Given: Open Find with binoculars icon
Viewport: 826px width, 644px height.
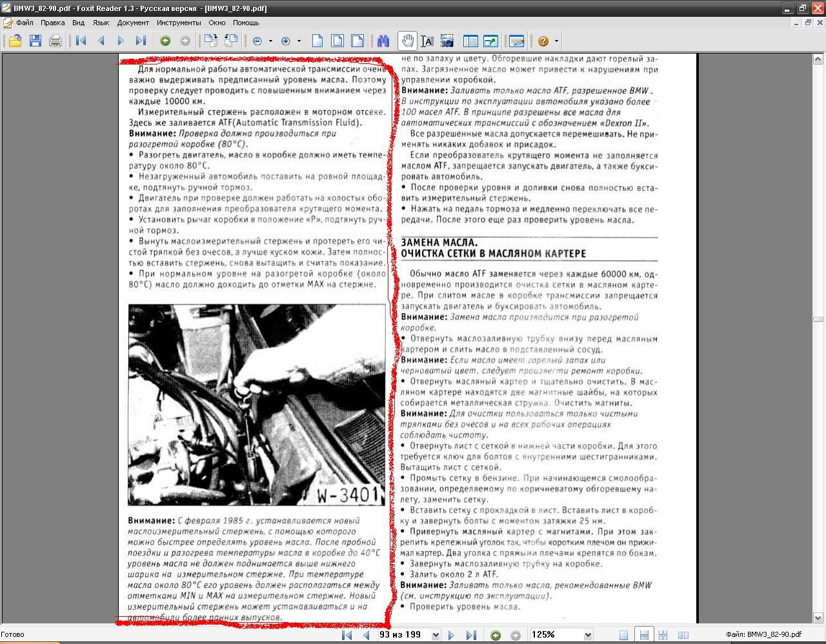Looking at the screenshot, I should click(x=383, y=41).
